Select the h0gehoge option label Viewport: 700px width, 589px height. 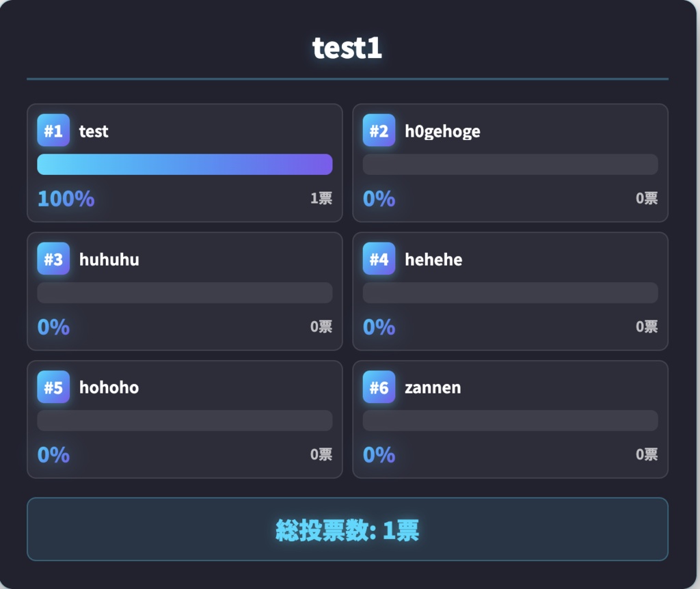[442, 131]
